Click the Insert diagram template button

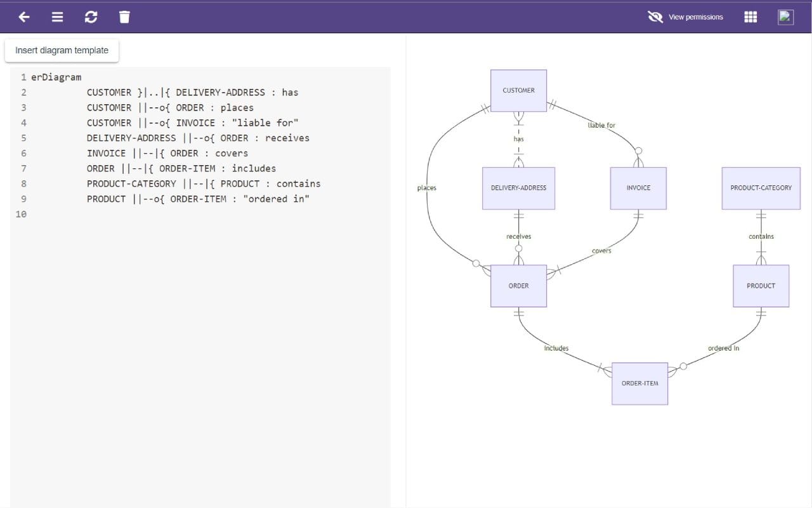62,50
